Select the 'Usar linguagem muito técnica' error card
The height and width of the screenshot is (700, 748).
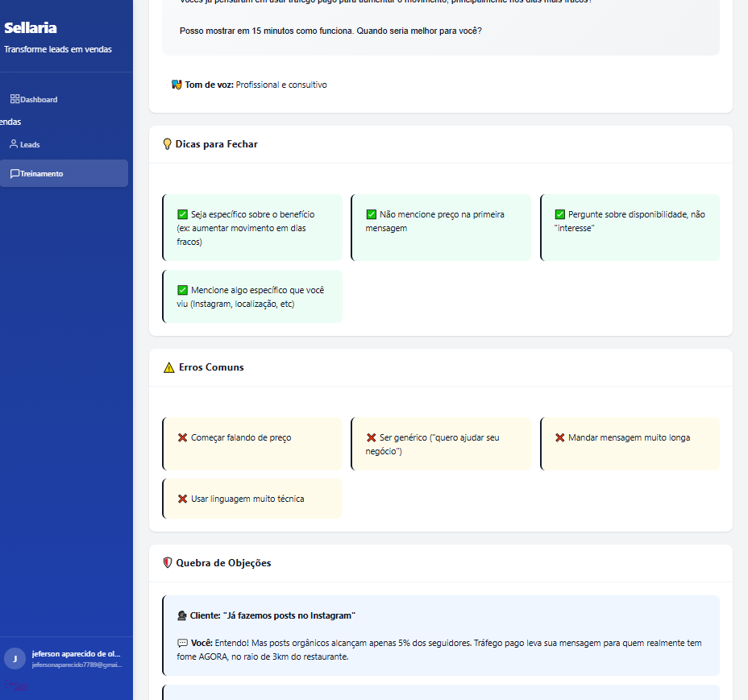(252, 499)
